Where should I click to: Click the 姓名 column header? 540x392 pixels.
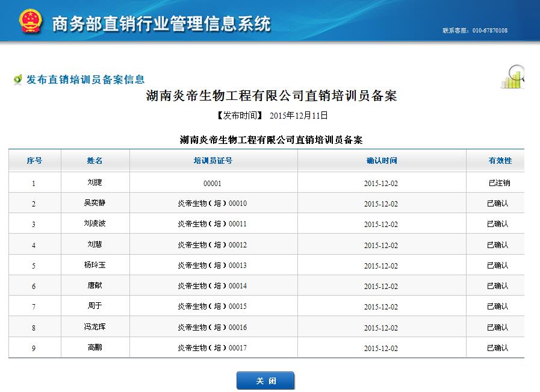coord(95,161)
